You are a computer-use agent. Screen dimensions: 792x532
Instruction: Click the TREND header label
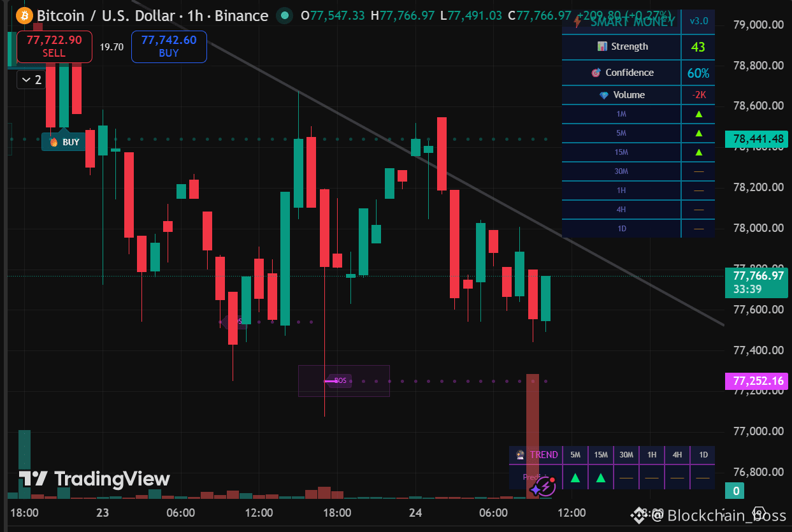[x=544, y=455]
